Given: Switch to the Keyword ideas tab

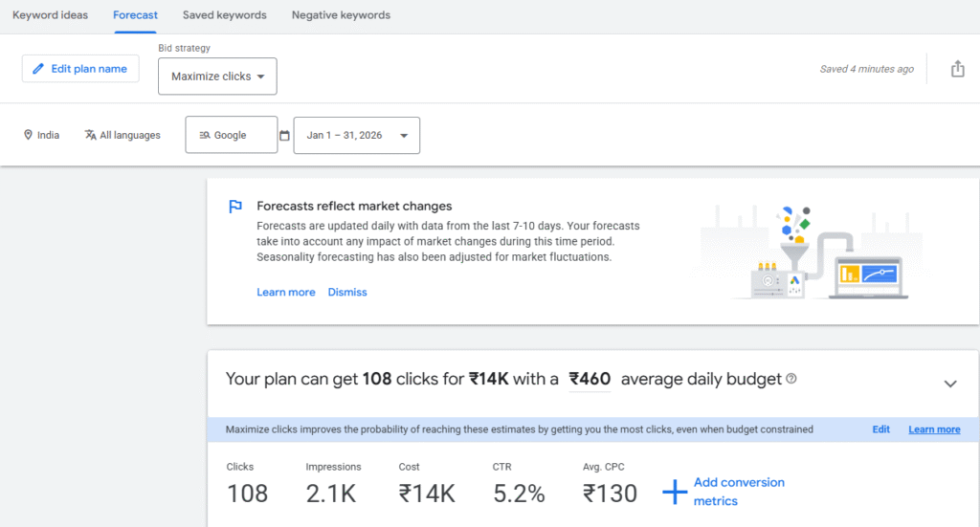Looking at the screenshot, I should pyautogui.click(x=50, y=15).
